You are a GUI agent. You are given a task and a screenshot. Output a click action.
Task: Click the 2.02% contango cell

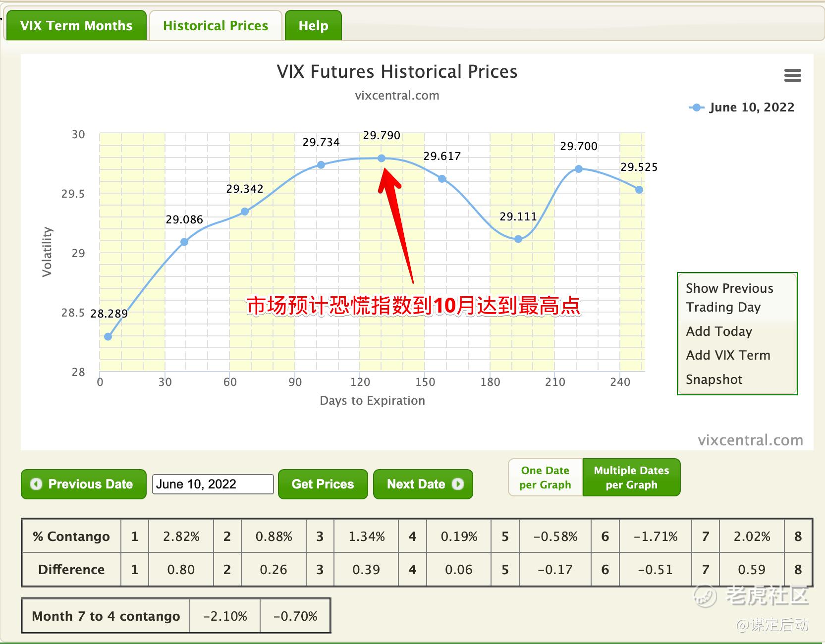pos(752,537)
